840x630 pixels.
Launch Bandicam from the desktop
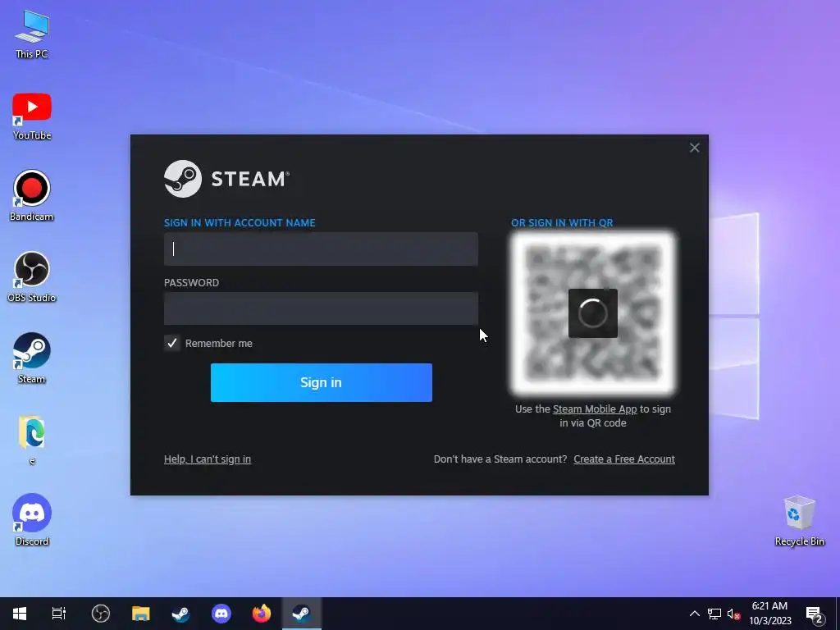[x=32, y=196]
